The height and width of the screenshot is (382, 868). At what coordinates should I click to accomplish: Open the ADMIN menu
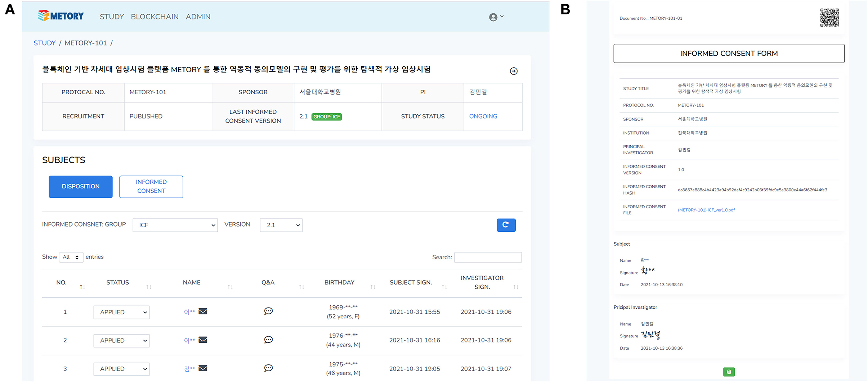pyautogui.click(x=198, y=17)
